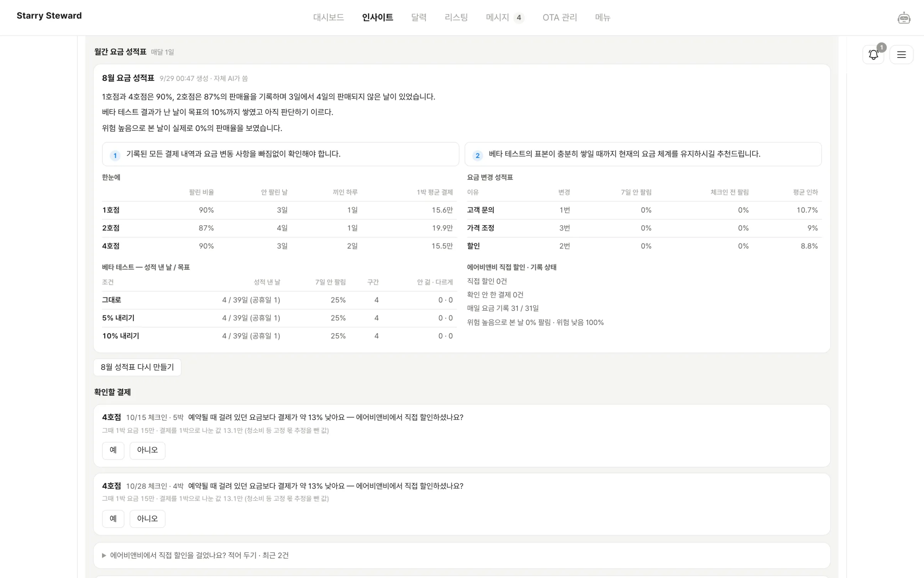
Task: Answer 예 for the 10/28 체크인 payment
Action: (x=113, y=519)
